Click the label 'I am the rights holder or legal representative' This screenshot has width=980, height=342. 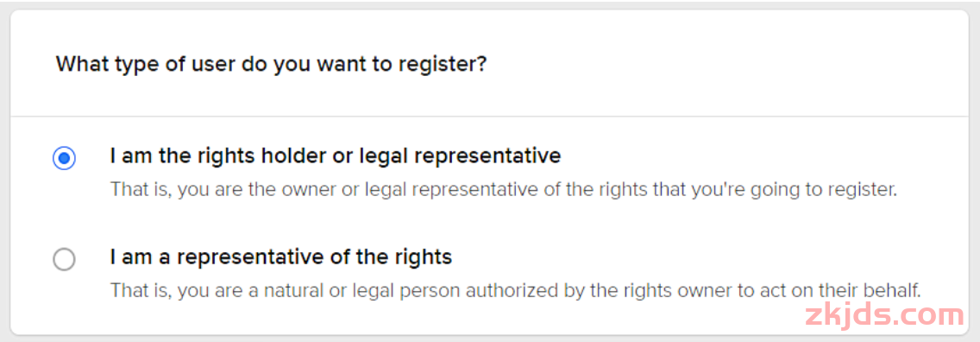[336, 155]
